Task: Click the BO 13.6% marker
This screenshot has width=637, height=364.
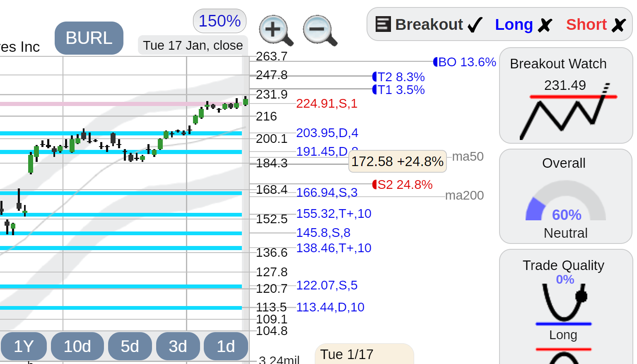Action: point(464,62)
